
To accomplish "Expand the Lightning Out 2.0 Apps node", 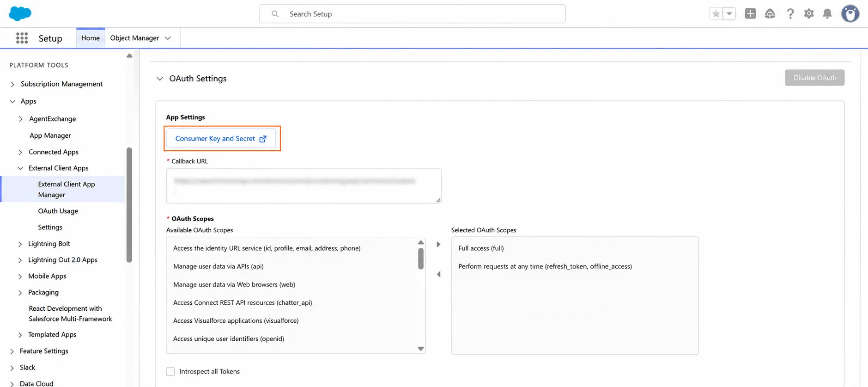I will click(20, 260).
